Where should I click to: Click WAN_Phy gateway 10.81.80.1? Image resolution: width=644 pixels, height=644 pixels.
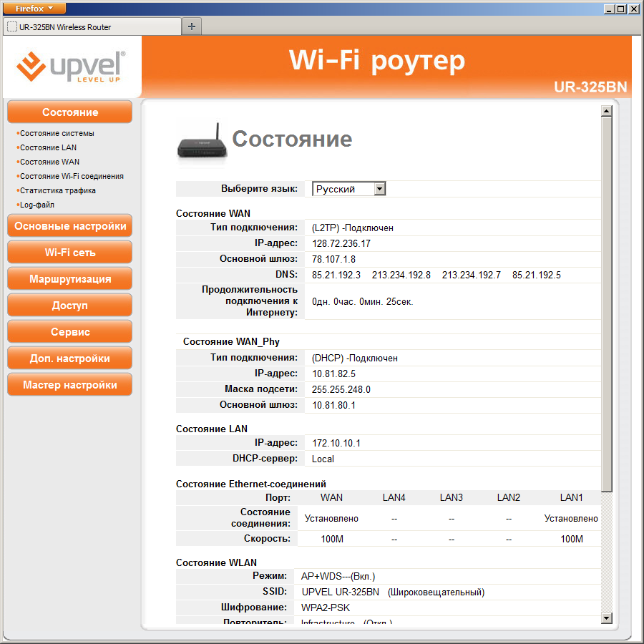pos(333,405)
